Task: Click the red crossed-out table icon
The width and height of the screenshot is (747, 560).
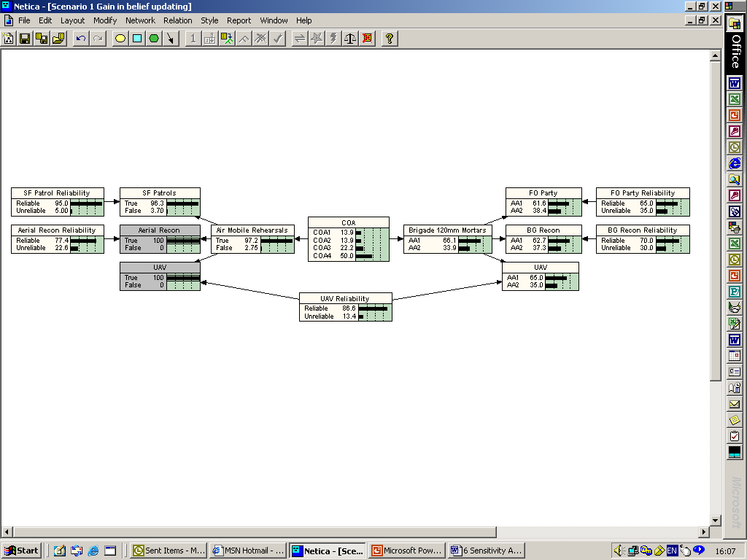Action: [x=367, y=39]
